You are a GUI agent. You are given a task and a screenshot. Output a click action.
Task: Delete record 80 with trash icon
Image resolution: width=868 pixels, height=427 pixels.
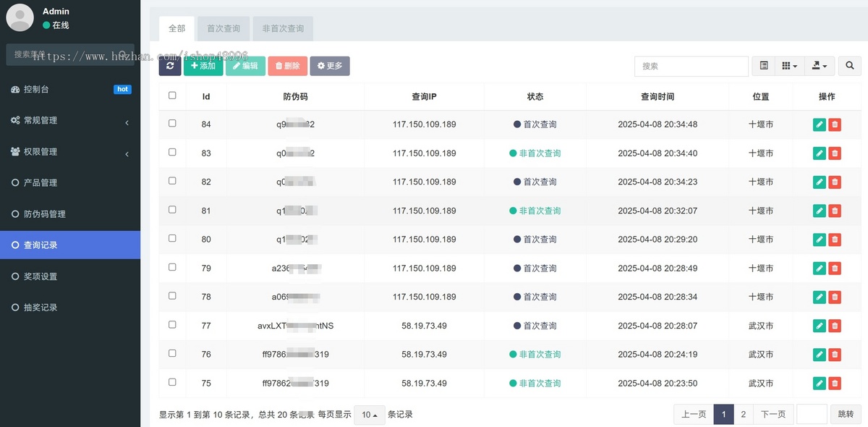[835, 240]
